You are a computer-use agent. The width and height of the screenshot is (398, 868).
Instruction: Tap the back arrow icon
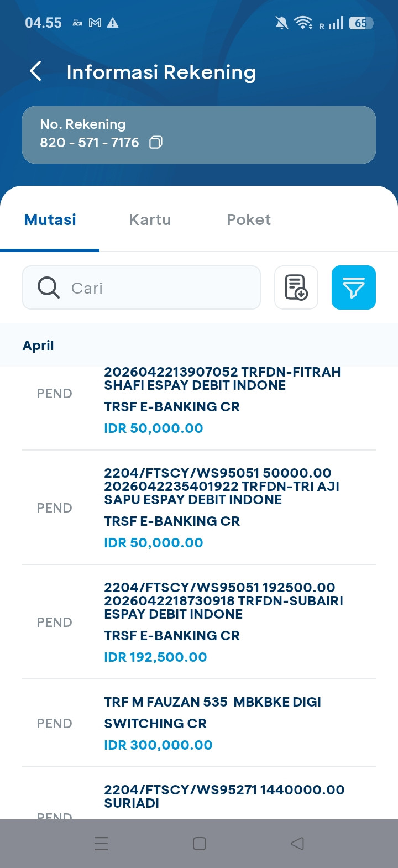pyautogui.click(x=36, y=71)
